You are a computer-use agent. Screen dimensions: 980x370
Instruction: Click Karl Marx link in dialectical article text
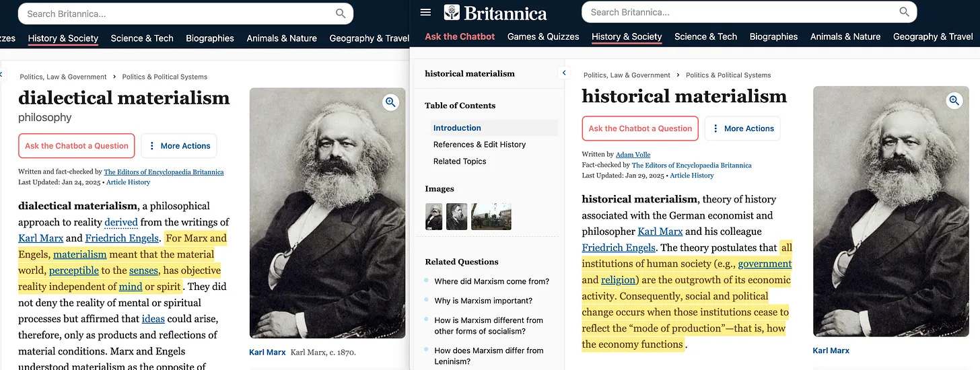[41, 238]
